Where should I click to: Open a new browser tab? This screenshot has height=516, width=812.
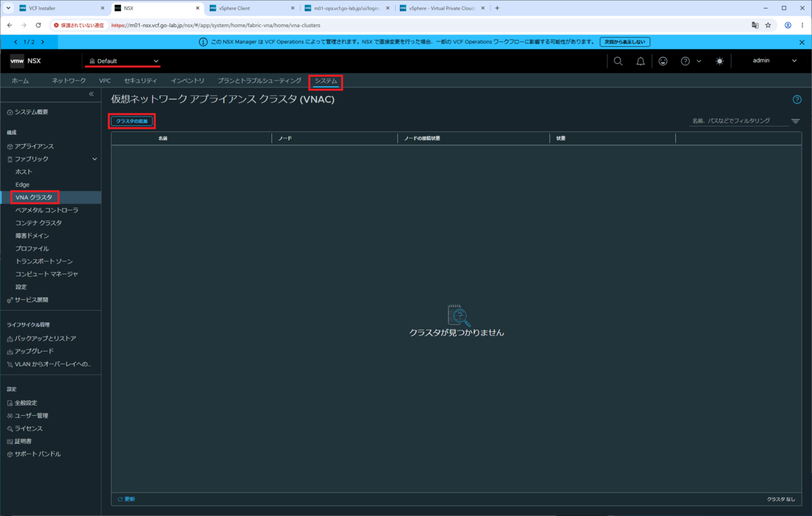point(497,8)
